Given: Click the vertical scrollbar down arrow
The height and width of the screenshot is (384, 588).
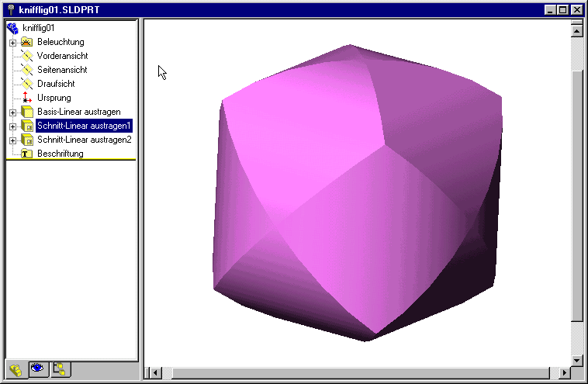Looking at the screenshot, I should click(576, 360).
